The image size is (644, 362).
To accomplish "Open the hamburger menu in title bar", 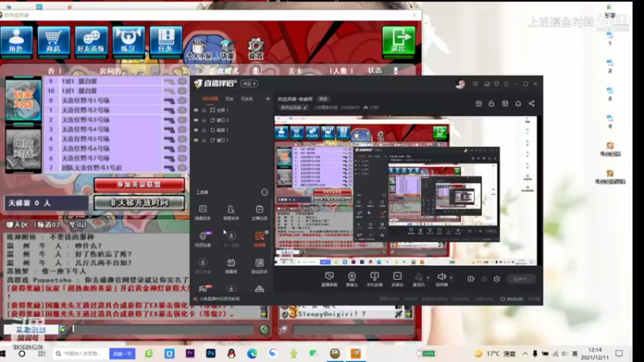I will coord(506,84).
